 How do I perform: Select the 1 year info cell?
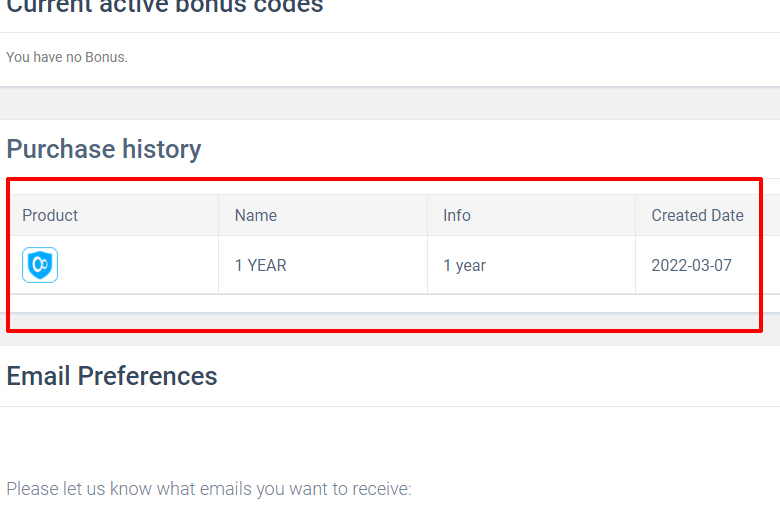(531, 265)
